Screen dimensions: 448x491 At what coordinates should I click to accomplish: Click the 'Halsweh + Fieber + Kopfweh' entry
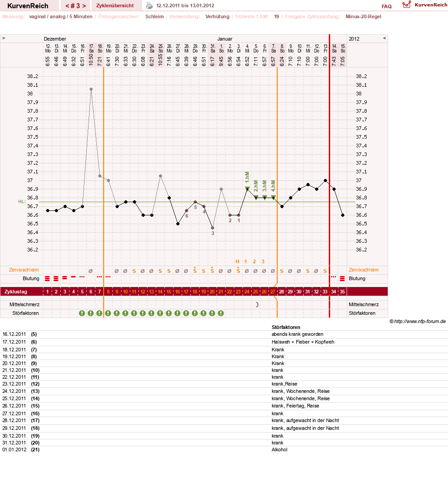pyautogui.click(x=303, y=342)
